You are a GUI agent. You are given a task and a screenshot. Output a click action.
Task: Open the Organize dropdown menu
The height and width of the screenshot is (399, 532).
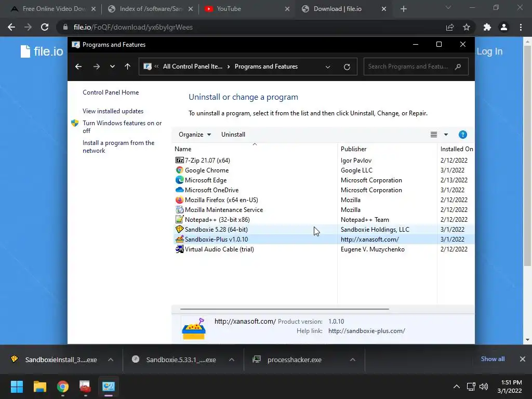point(195,135)
